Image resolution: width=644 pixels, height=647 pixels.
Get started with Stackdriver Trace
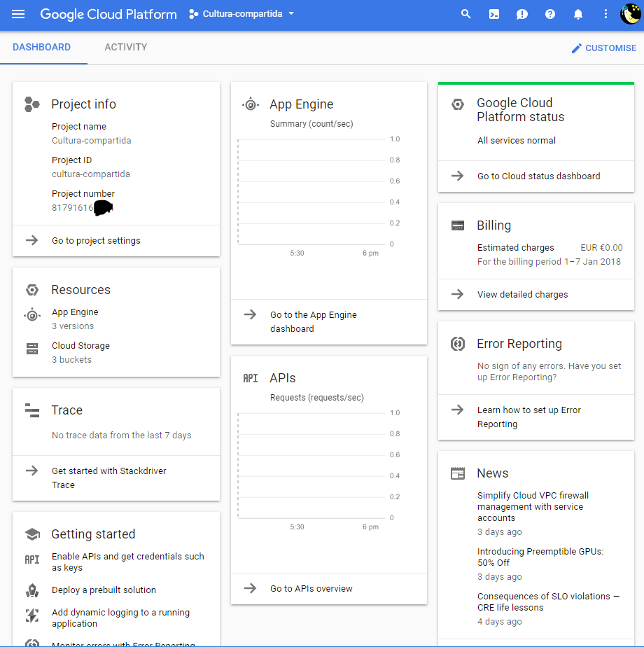(x=109, y=478)
